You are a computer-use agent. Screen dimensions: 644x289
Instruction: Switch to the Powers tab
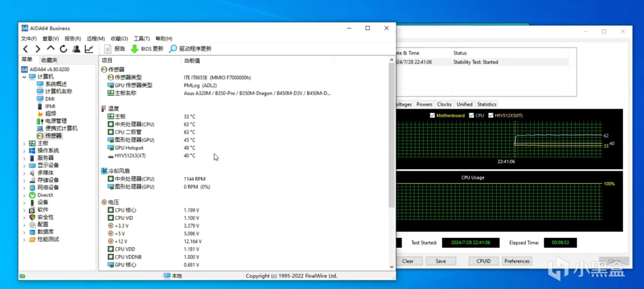[424, 105]
